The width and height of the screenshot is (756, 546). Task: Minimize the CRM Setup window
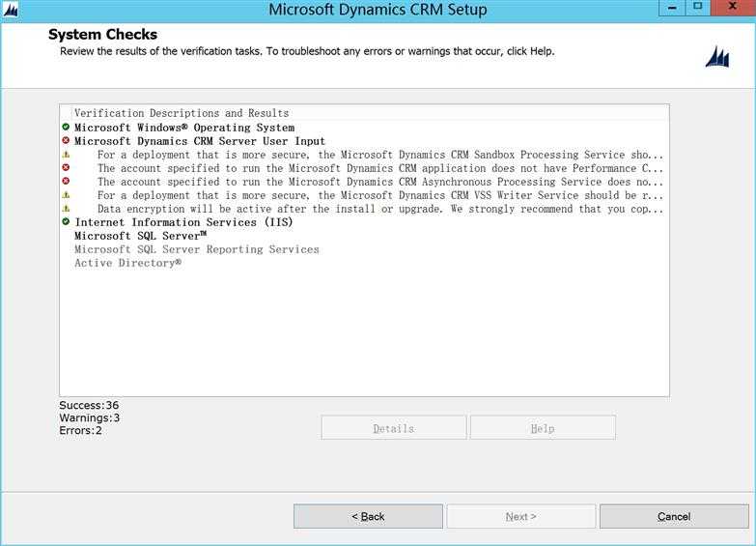(672, 8)
